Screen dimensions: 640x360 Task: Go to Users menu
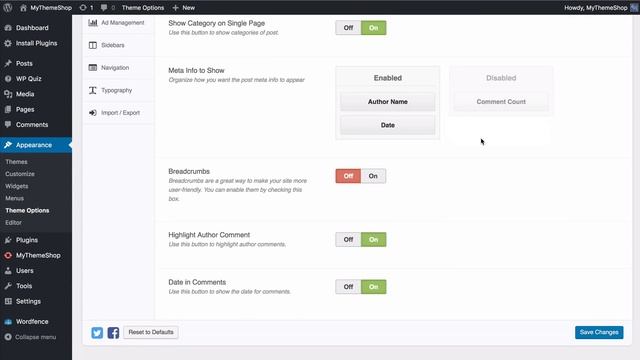tap(24, 271)
